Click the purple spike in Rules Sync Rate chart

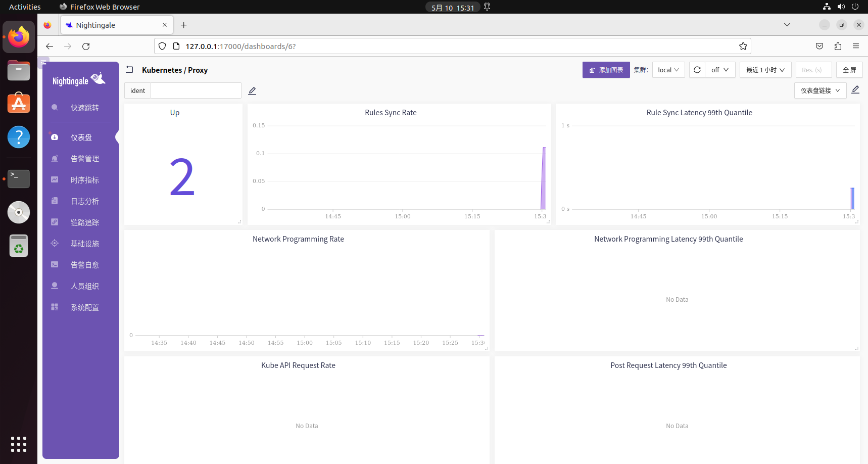click(x=544, y=178)
